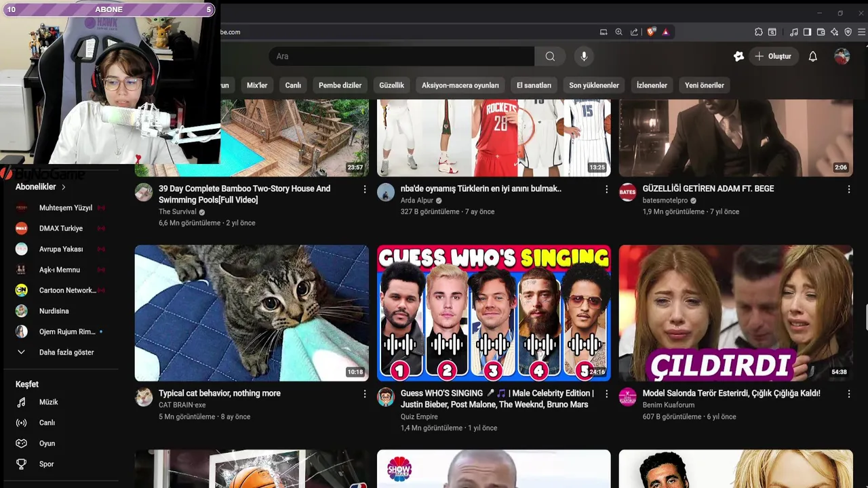This screenshot has height=488, width=868.
Task: Open Avrupa Yakası subscription channel
Action: (x=61, y=249)
